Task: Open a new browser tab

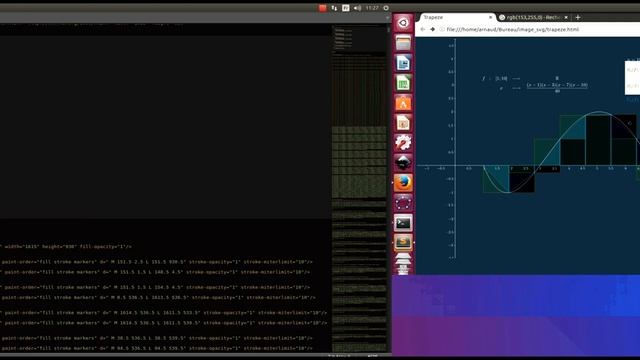Action: click(578, 18)
